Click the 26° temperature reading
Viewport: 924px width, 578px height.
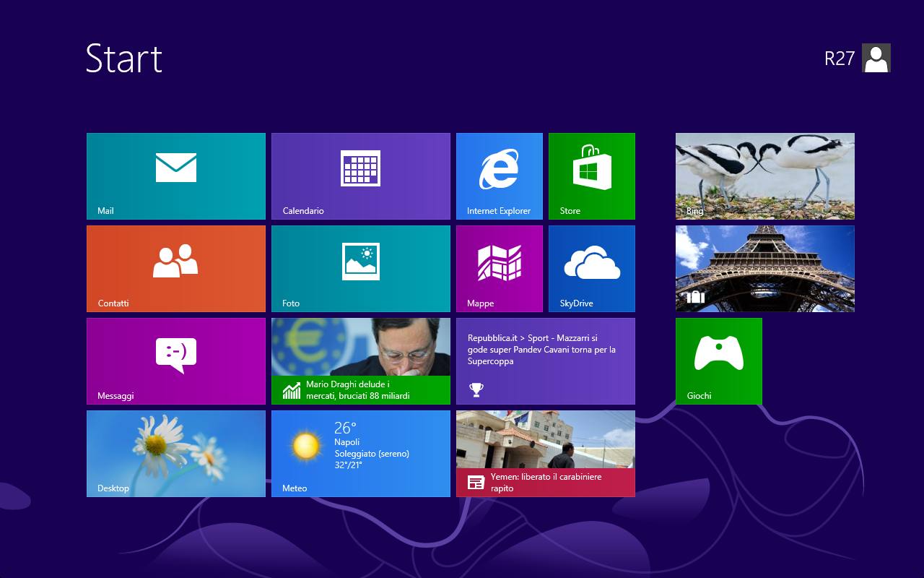click(x=346, y=428)
